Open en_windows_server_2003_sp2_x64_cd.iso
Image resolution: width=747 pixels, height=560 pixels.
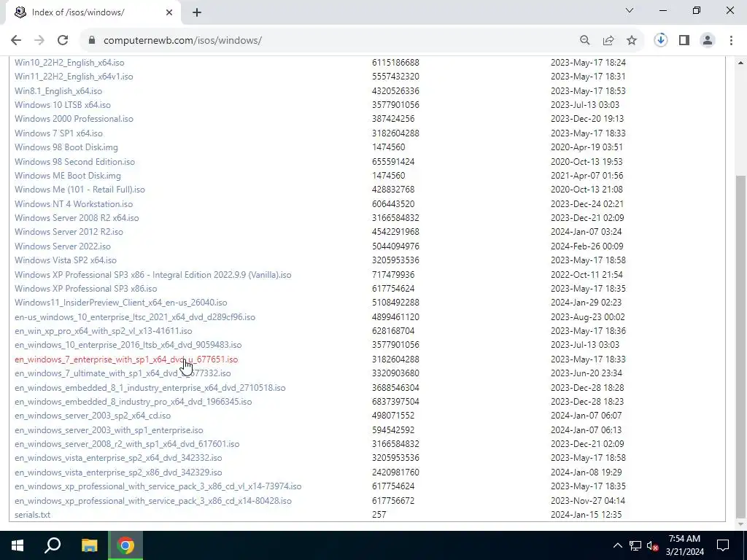93,416
